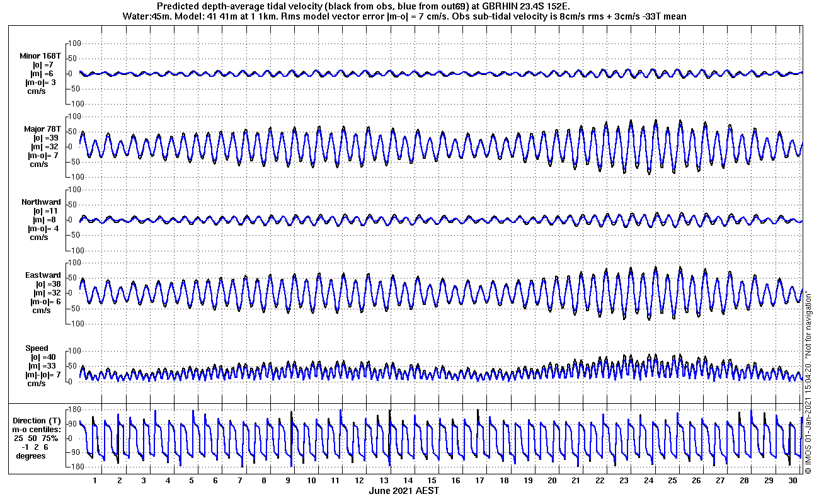819x504 pixels.
Task: Click '|o| =11' in Northward panel
Action: [45, 211]
